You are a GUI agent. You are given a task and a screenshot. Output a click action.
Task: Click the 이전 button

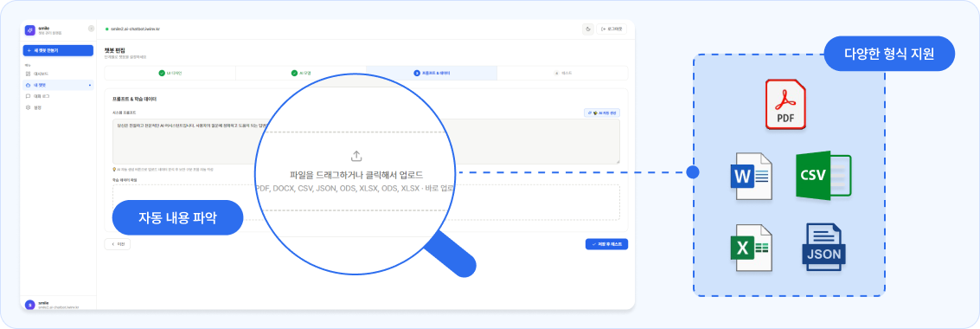(x=118, y=244)
